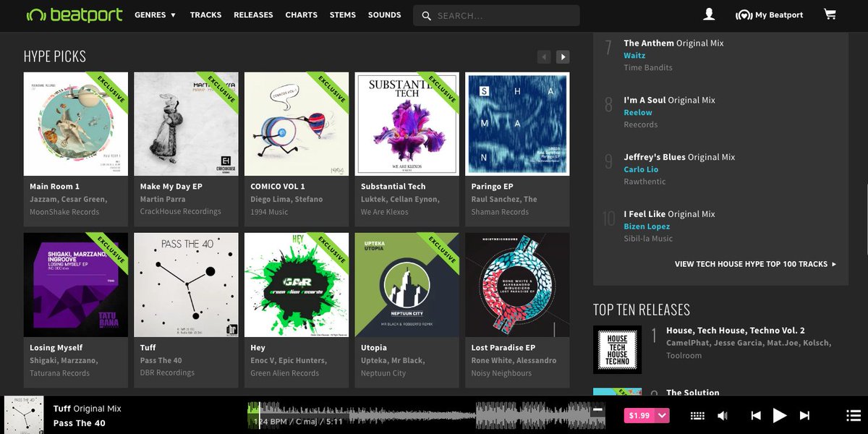Click the My Beatport headphone icon
The height and width of the screenshot is (434, 868).
(x=744, y=15)
